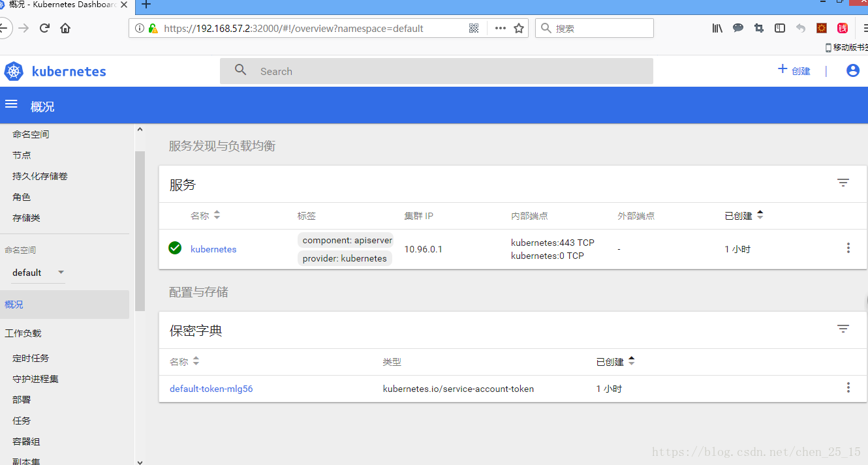Click green status check of kubernetes service
Viewport: 868px width, 465px height.
pos(175,248)
